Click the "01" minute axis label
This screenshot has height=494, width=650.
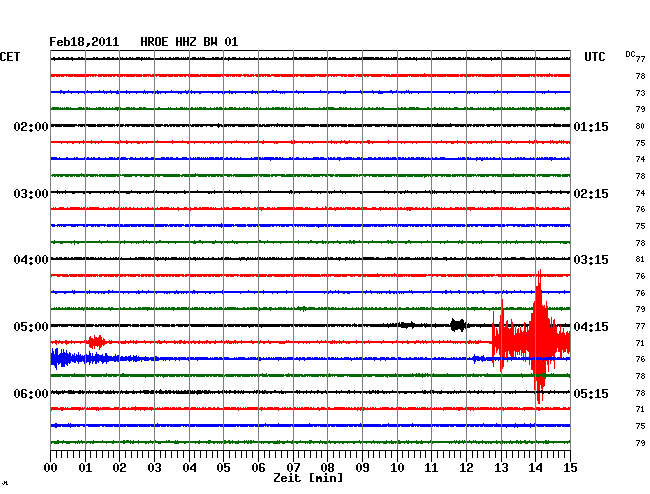(x=85, y=467)
